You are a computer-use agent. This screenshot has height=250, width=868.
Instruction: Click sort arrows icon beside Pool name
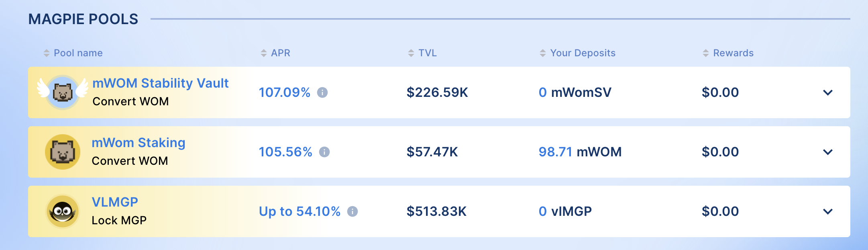tap(47, 53)
